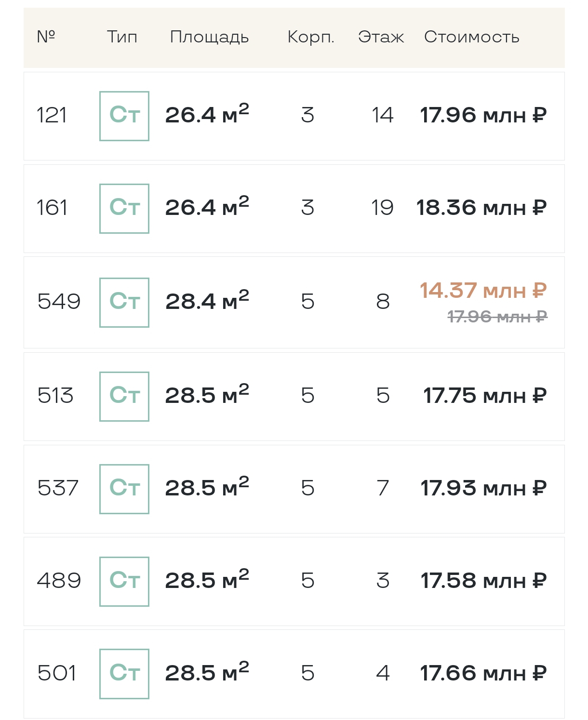
Task: Click the Ст studio icon for apartment 121
Action: (x=124, y=116)
